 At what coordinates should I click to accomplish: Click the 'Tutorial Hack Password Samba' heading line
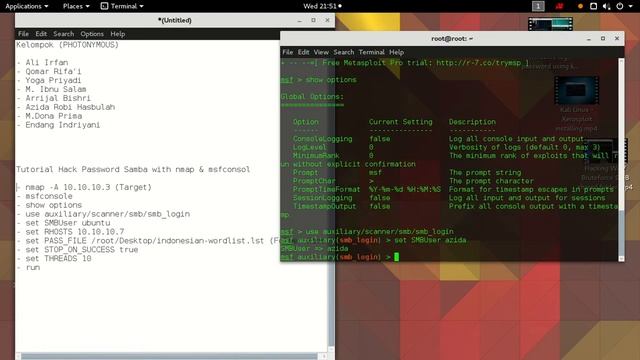pos(133,169)
